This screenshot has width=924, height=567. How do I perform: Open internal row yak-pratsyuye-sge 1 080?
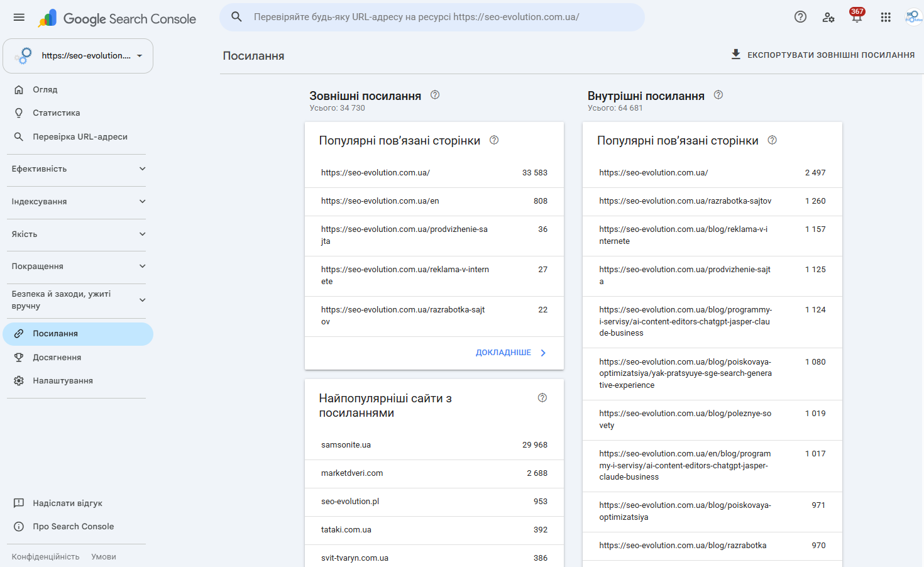coord(712,374)
